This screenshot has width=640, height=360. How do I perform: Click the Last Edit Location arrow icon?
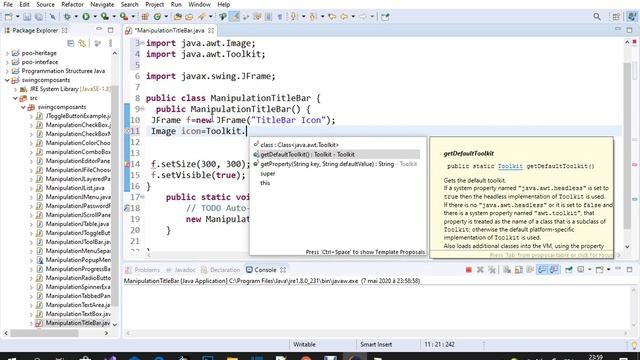pos(332,17)
